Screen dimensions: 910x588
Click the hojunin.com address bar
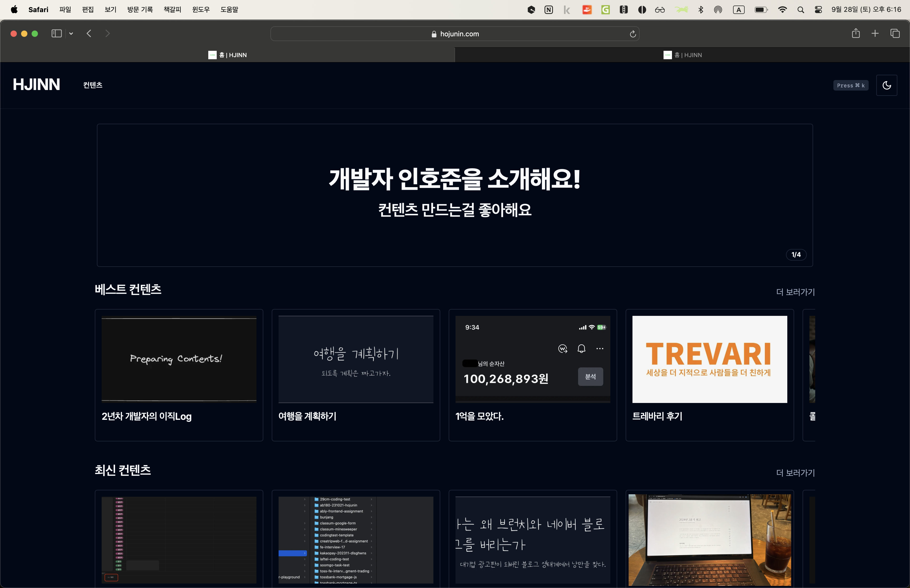click(454, 34)
